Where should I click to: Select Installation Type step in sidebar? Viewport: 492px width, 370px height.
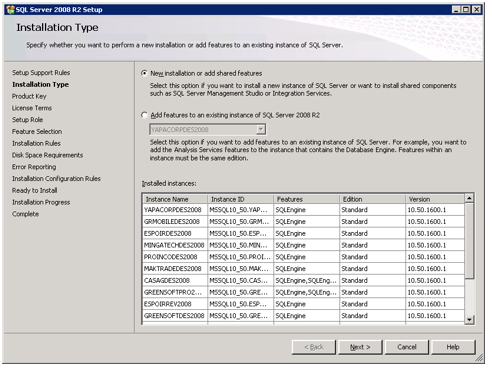tap(40, 84)
